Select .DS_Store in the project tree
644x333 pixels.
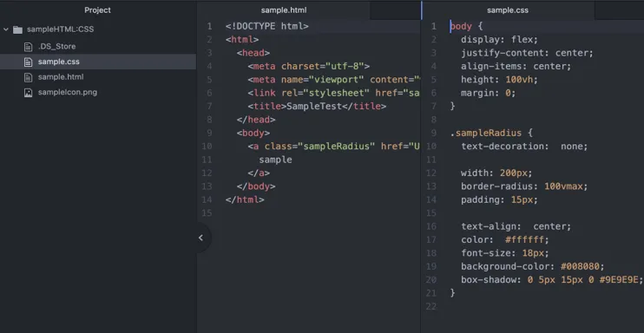coord(56,47)
